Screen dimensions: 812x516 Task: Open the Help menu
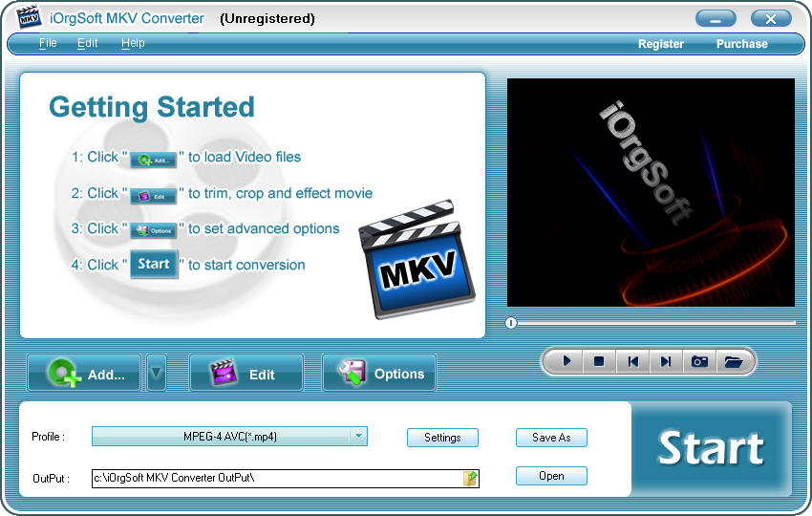[x=133, y=43]
